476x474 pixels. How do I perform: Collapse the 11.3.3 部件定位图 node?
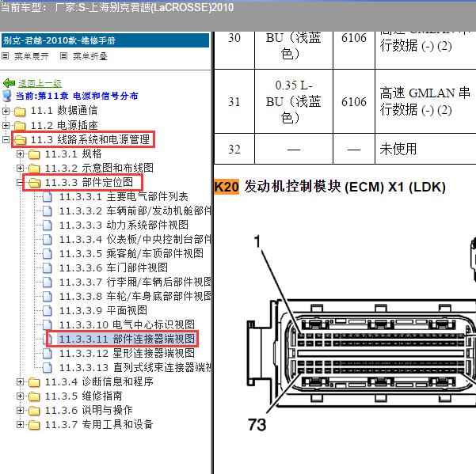click(20, 182)
